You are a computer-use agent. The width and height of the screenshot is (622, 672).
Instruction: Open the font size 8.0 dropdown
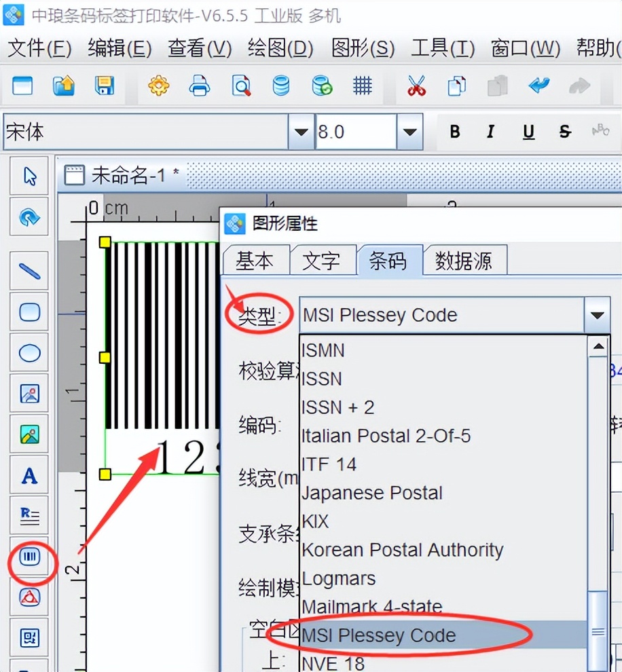pos(410,132)
